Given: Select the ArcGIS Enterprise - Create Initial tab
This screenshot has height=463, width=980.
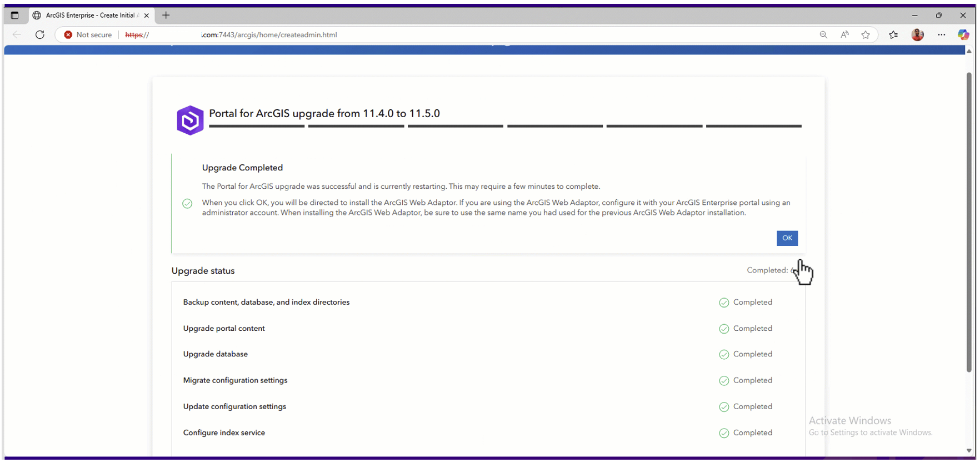Looking at the screenshot, I should coord(92,16).
